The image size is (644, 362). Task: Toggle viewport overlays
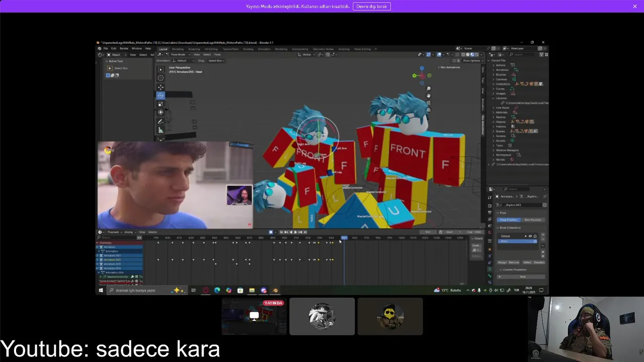click(438, 54)
